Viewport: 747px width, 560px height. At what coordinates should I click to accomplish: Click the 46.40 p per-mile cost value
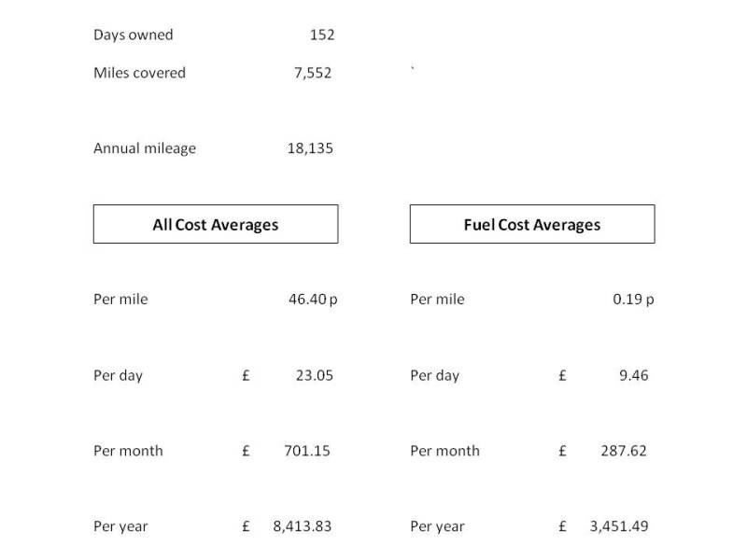pyautogui.click(x=313, y=300)
